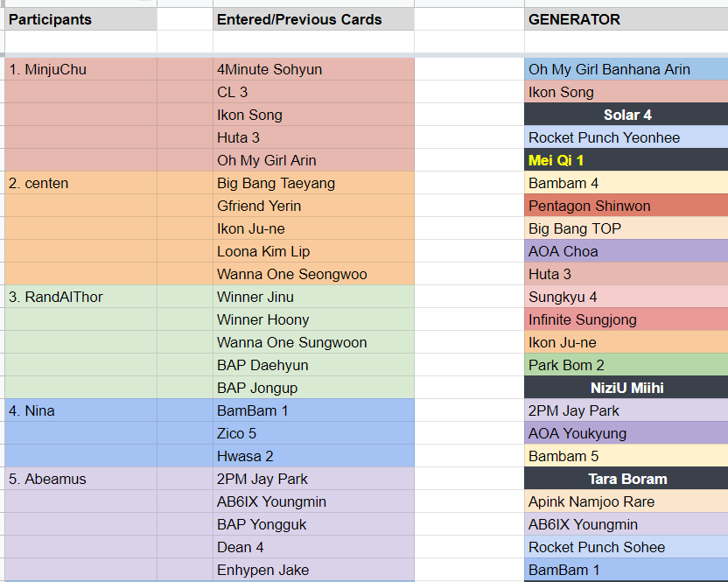Image resolution: width=728 pixels, height=582 pixels.
Task: Click the 1. MinjuChu participant cell
Action: click(x=80, y=69)
